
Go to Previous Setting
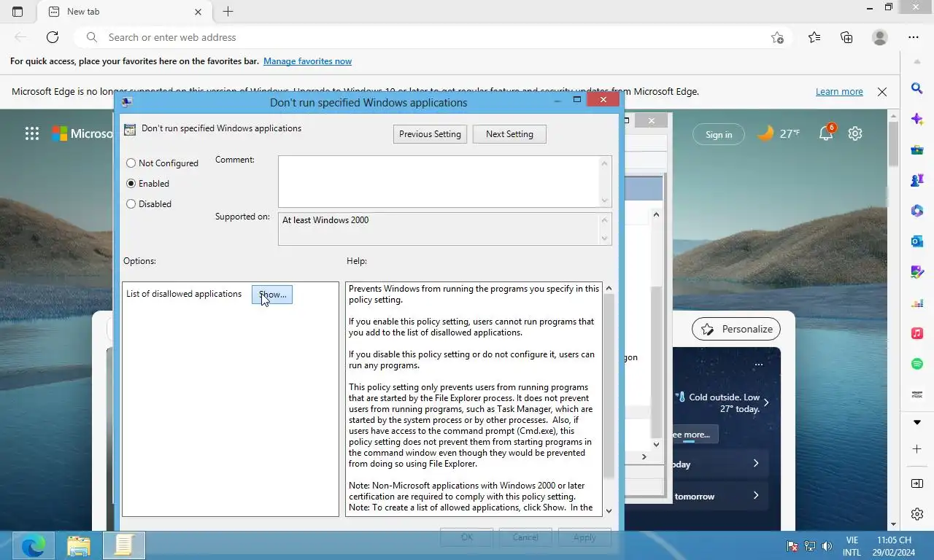pyautogui.click(x=430, y=134)
